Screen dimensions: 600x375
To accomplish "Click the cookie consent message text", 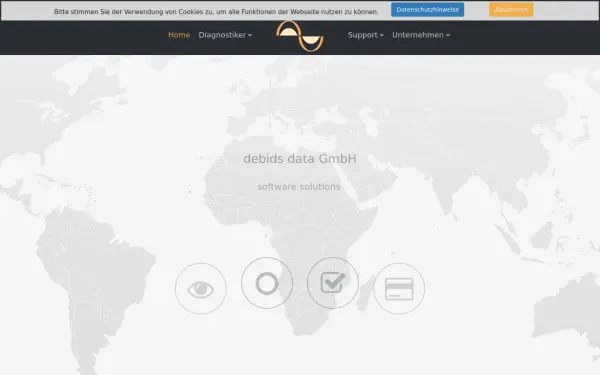I will pyautogui.click(x=216, y=11).
